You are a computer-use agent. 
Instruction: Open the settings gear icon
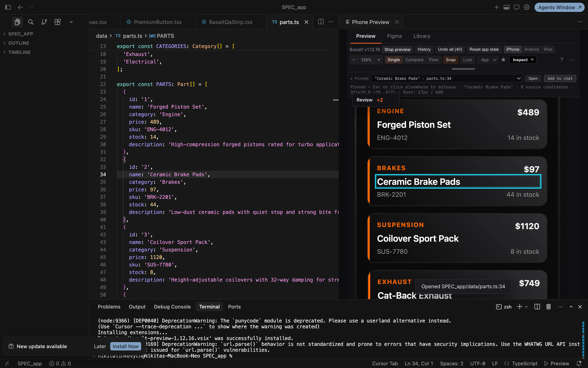527,7
